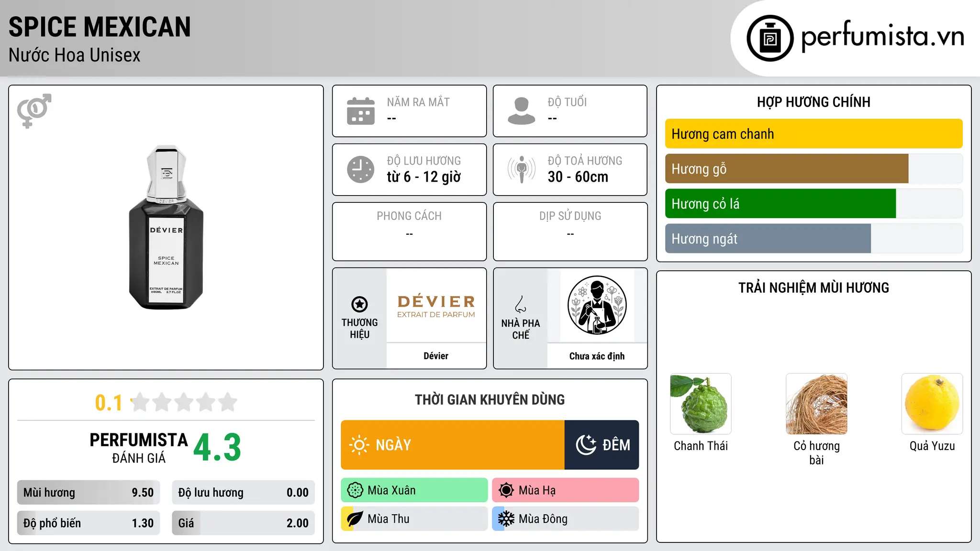
Task: Select the Ngày daytime bar
Action: point(453,445)
